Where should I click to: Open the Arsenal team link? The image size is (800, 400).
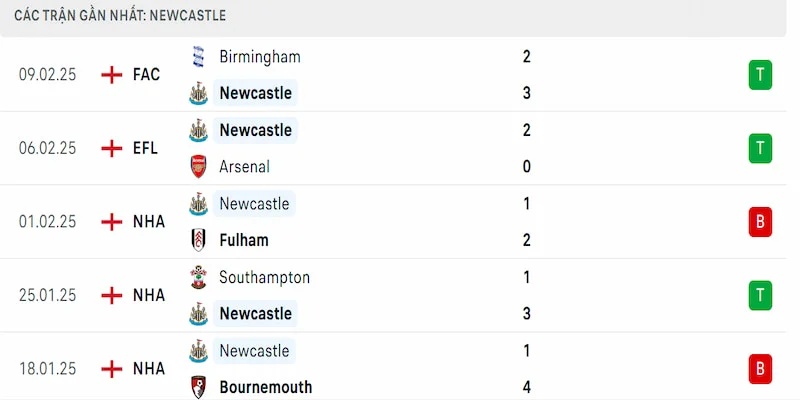244,167
